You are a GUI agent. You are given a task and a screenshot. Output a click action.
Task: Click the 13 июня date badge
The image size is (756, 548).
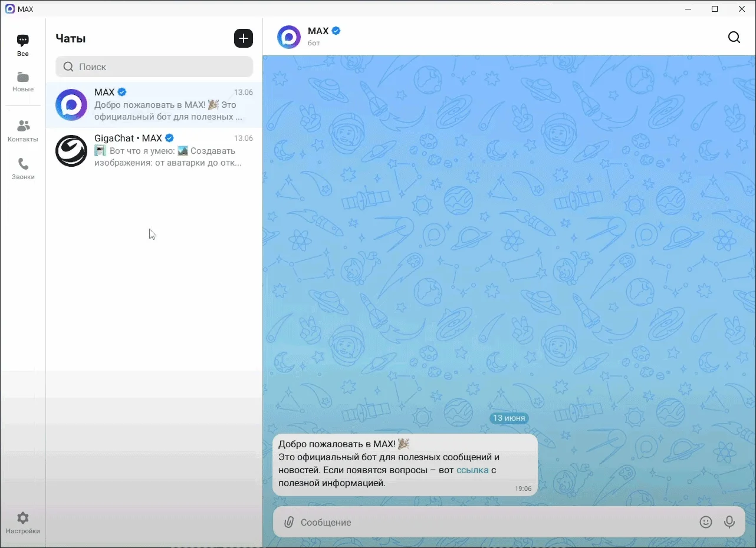tap(509, 418)
